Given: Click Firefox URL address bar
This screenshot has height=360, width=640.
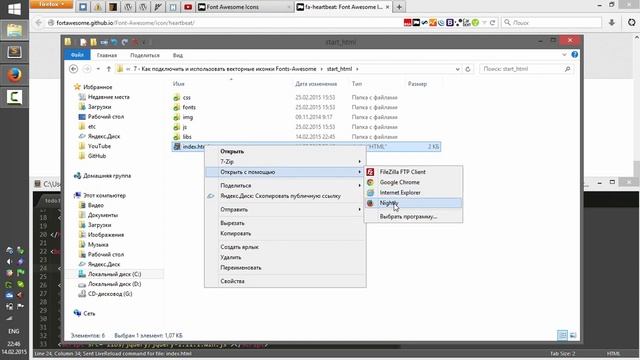Looking at the screenshot, I should 229,23.
